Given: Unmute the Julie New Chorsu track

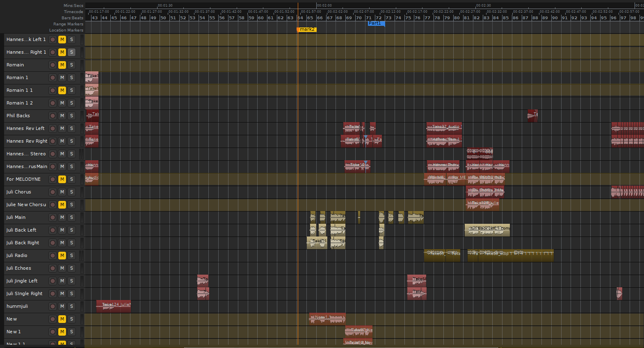Looking at the screenshot, I should click(62, 205).
